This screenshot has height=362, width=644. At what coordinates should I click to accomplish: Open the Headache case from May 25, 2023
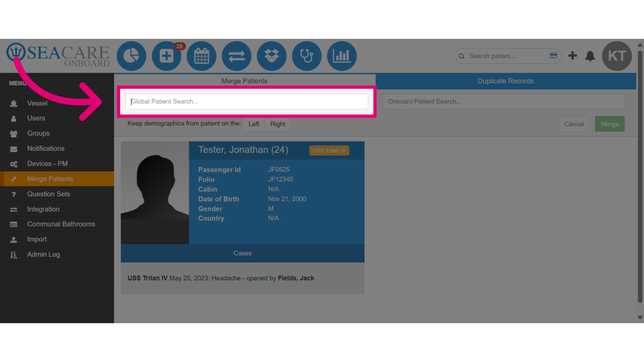tap(221, 278)
